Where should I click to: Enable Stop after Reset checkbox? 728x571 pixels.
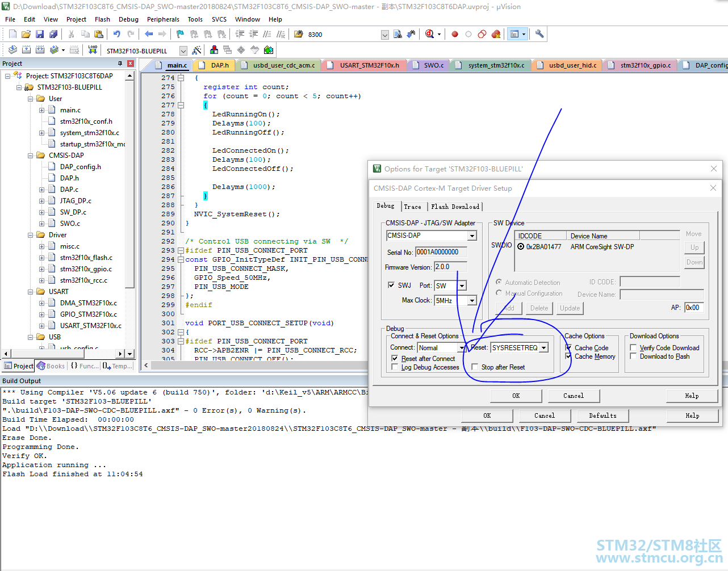pyautogui.click(x=475, y=367)
